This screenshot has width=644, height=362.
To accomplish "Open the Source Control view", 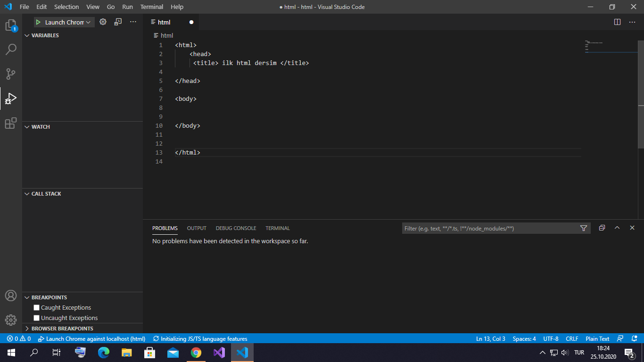I will [10, 74].
